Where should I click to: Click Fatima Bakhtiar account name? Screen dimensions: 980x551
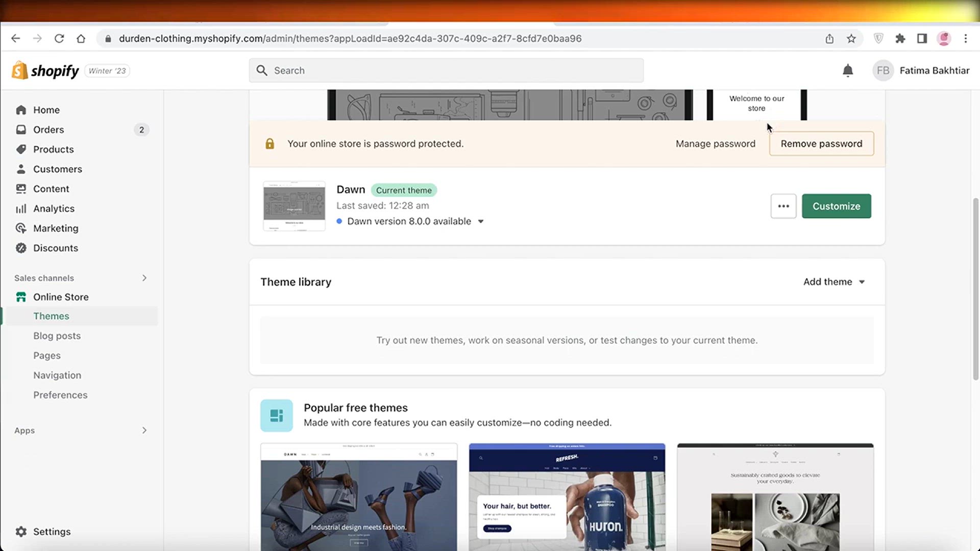point(934,70)
